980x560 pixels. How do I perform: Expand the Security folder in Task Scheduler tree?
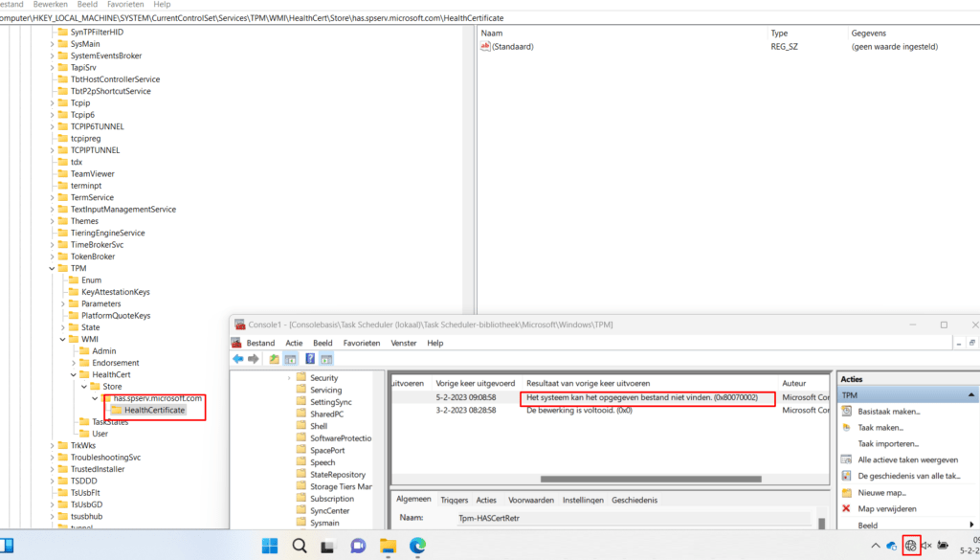[289, 378]
